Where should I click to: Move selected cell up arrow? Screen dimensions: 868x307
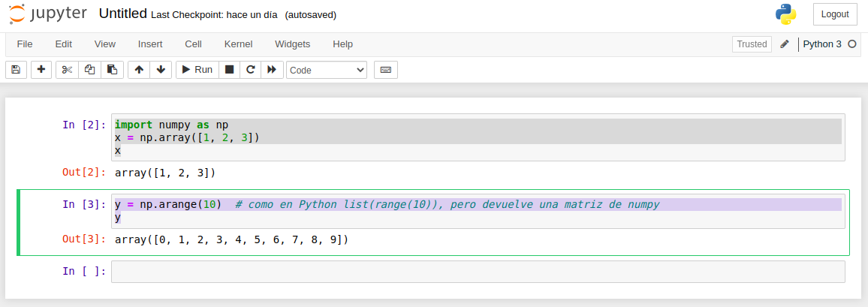139,70
